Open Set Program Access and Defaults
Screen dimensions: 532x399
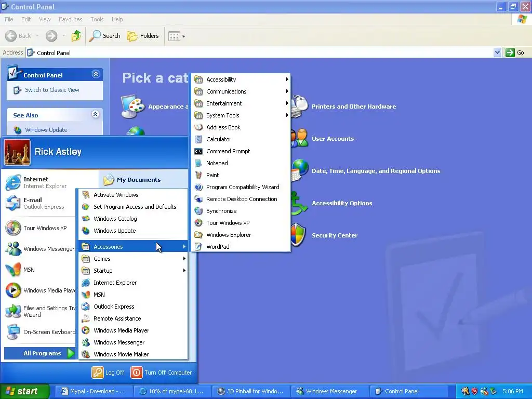coord(133,207)
